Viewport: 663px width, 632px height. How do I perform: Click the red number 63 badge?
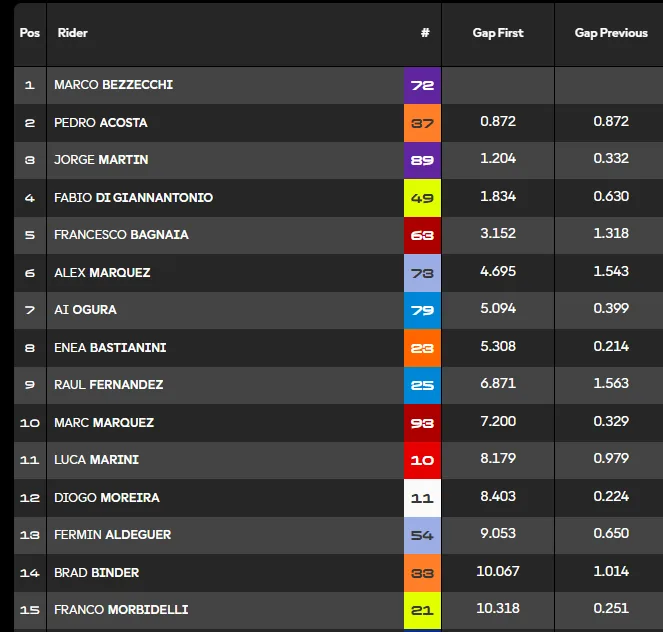[x=422, y=235]
